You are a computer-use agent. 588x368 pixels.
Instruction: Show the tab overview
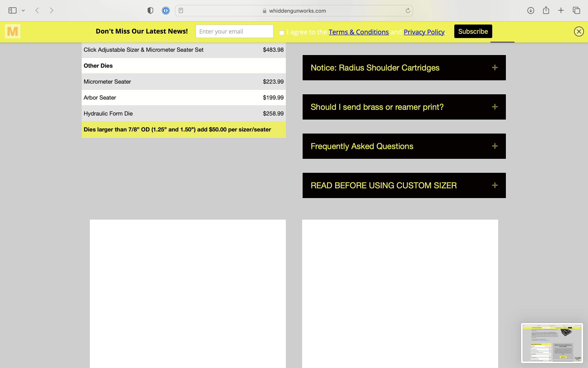pyautogui.click(x=576, y=10)
